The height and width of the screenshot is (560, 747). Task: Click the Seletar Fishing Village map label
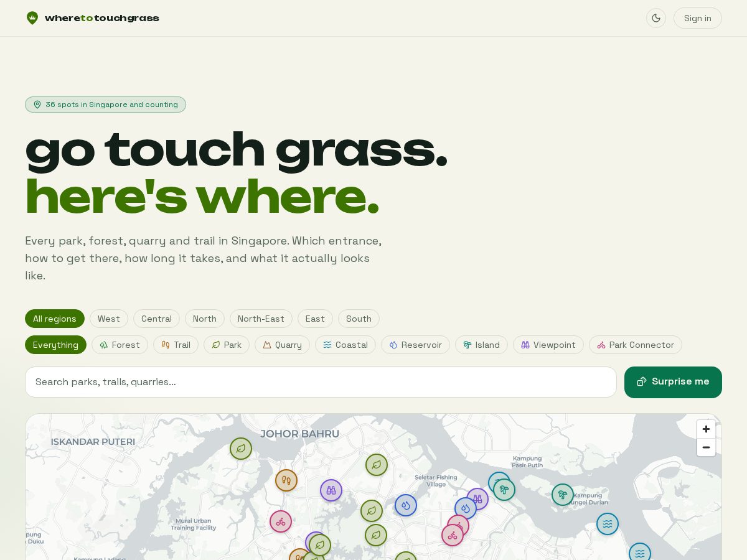[x=436, y=481]
